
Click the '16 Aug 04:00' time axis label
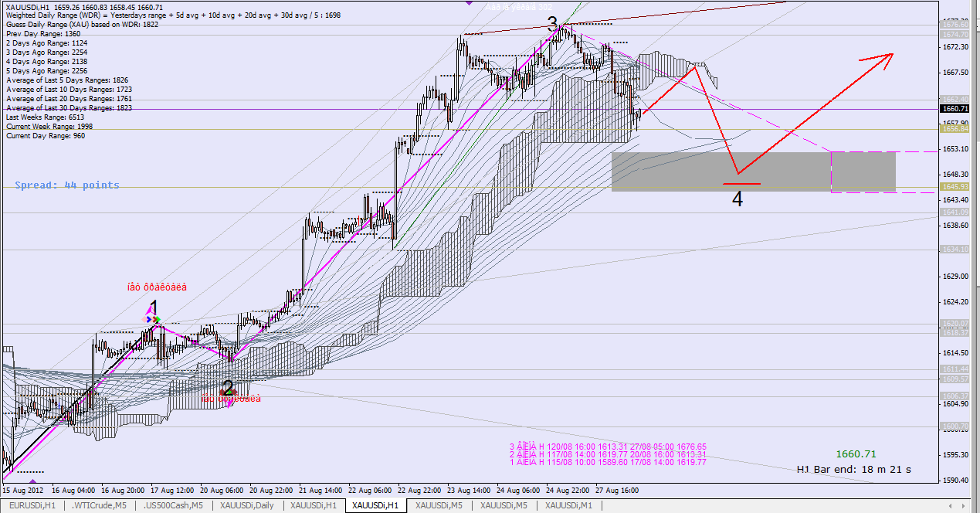pyautogui.click(x=73, y=490)
